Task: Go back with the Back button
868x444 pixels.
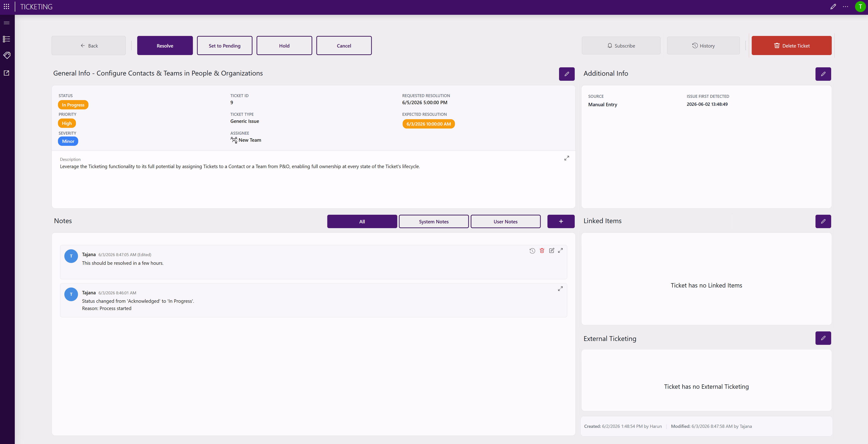Action: pos(89,45)
